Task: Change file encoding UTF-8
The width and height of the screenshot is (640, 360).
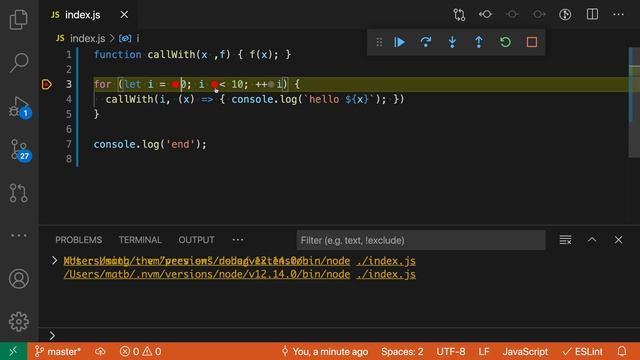Action: pyautogui.click(x=451, y=351)
